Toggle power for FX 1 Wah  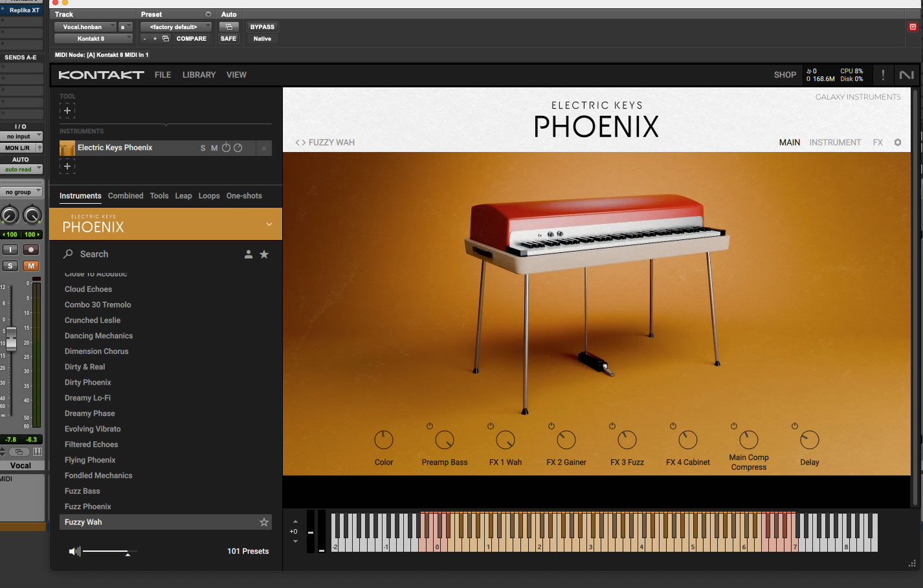pyautogui.click(x=491, y=426)
